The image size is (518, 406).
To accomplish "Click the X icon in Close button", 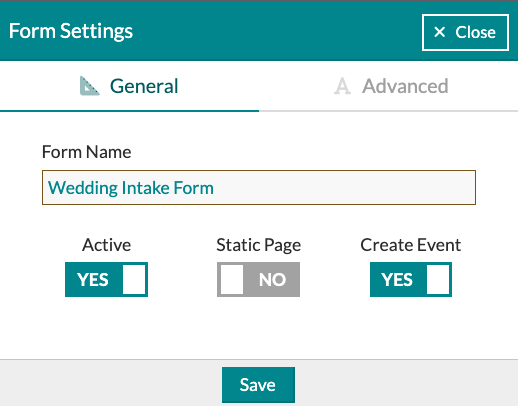I will (x=440, y=32).
